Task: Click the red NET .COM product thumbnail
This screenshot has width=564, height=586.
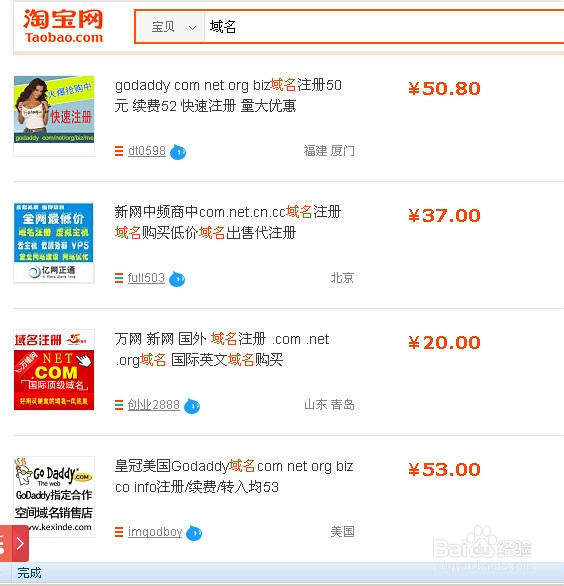Action: pos(54,370)
